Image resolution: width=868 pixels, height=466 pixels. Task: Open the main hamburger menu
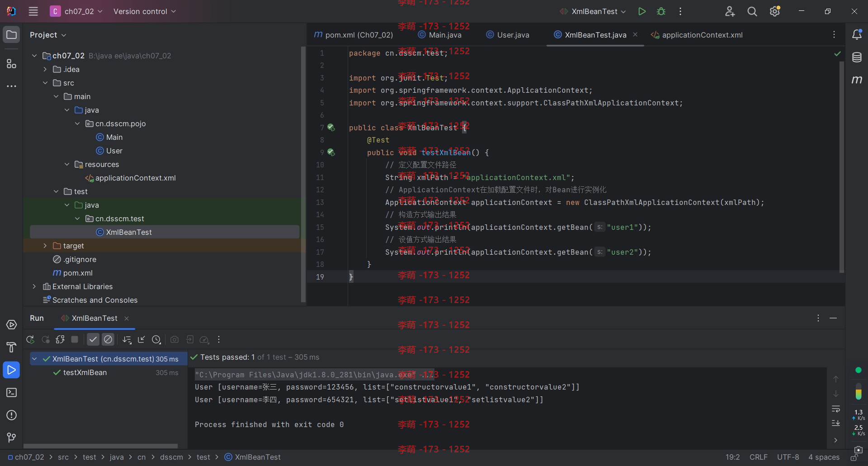coord(33,11)
